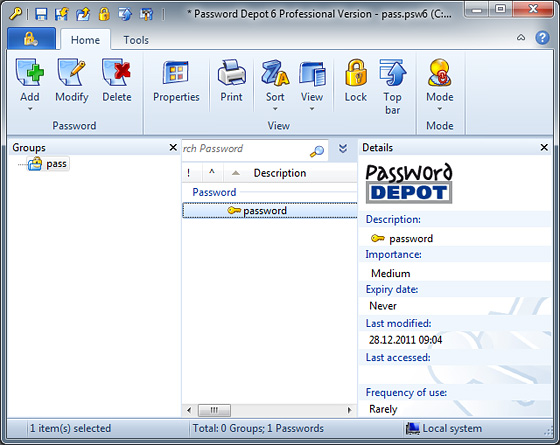
Task: Click the Local system status label
Action: pyautogui.click(x=452, y=428)
